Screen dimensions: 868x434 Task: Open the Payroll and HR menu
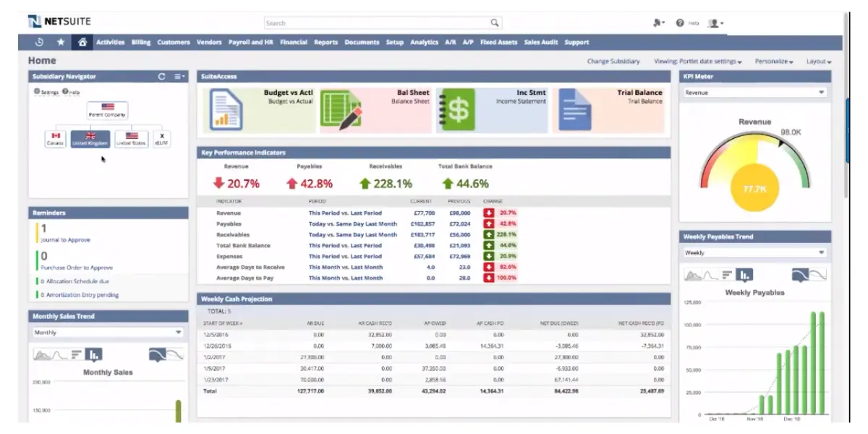(250, 42)
